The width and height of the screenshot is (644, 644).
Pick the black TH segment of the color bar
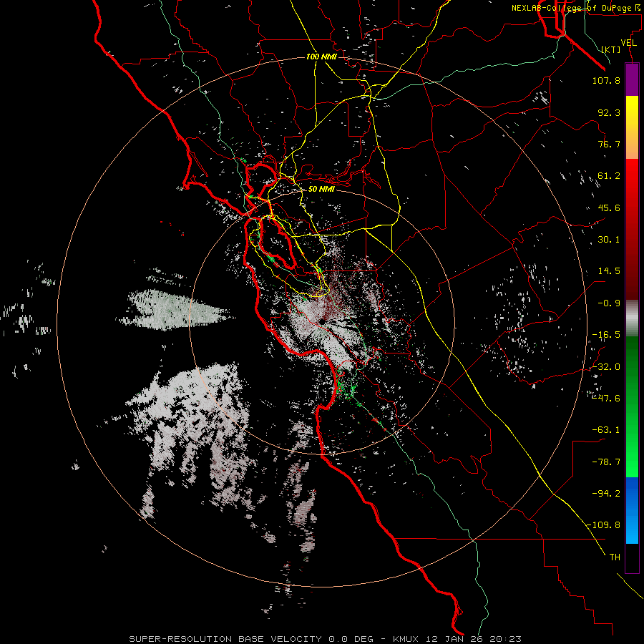[632, 558]
